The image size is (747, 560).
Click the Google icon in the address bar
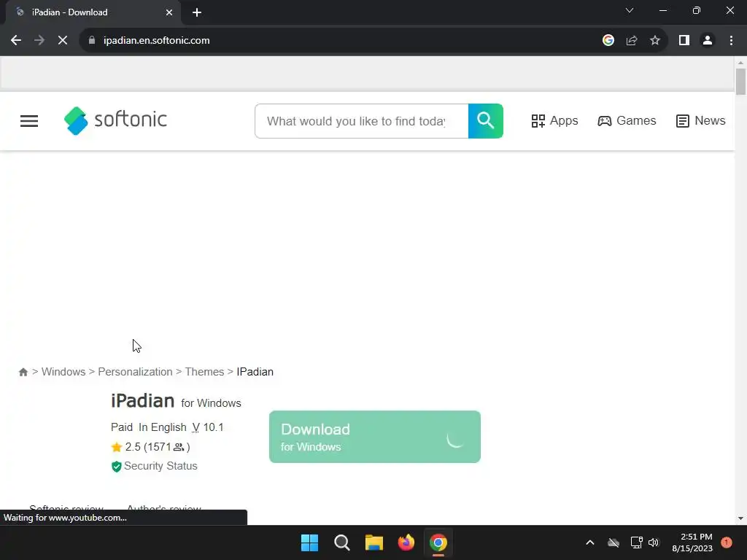(608, 41)
